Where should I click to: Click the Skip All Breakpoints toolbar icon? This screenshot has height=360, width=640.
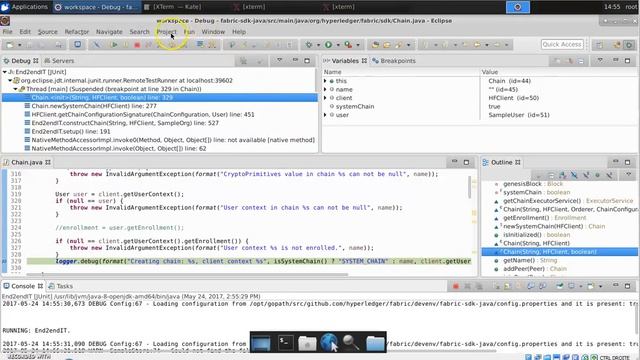(96, 44)
